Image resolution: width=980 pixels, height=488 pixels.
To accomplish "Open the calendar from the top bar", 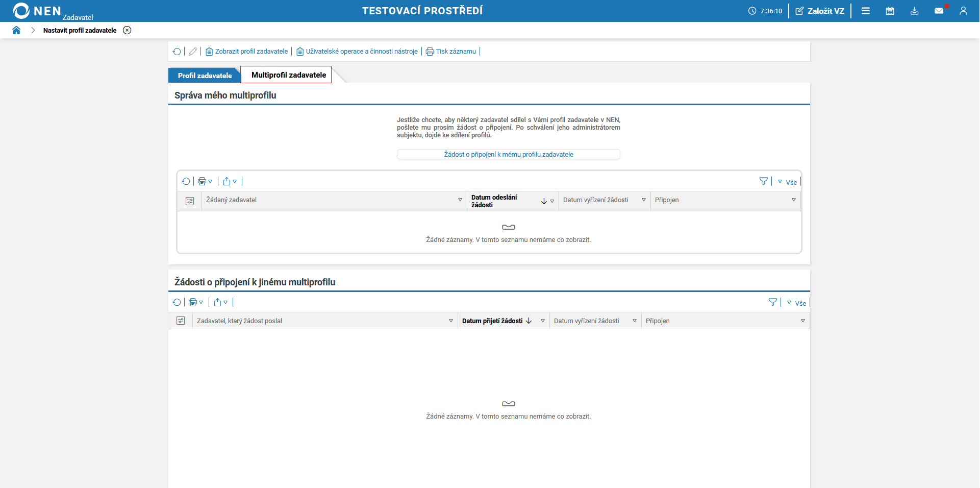I will [x=890, y=11].
